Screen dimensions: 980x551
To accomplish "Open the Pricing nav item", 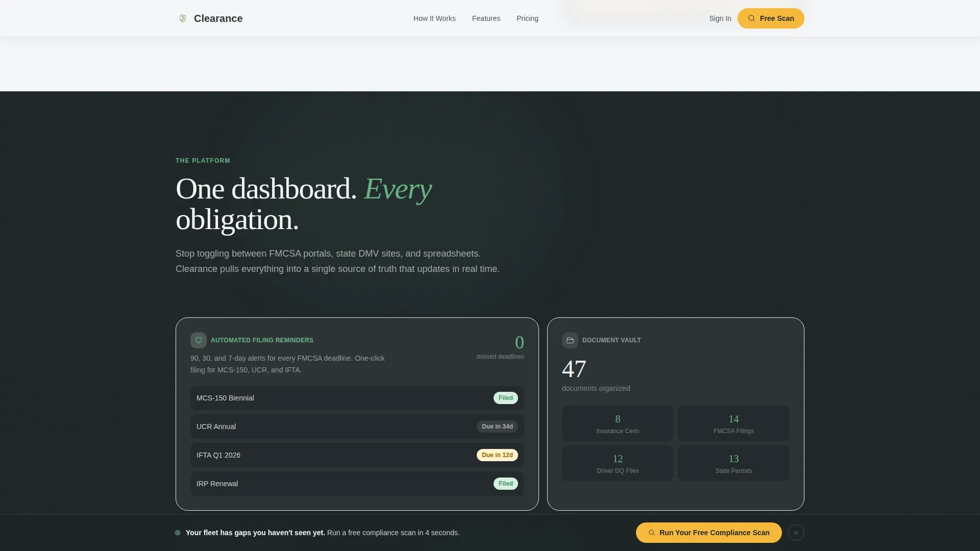I will tap(527, 18).
